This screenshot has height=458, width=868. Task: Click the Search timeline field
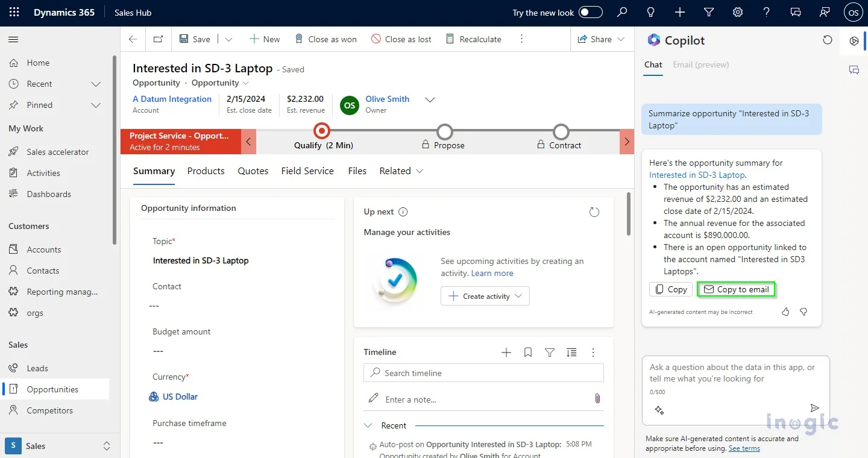483,373
